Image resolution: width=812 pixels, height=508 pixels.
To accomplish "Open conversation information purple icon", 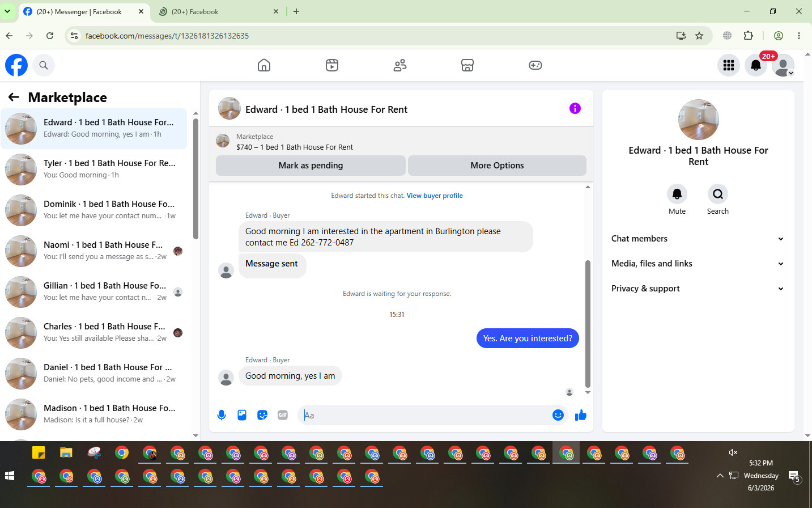I will (575, 108).
